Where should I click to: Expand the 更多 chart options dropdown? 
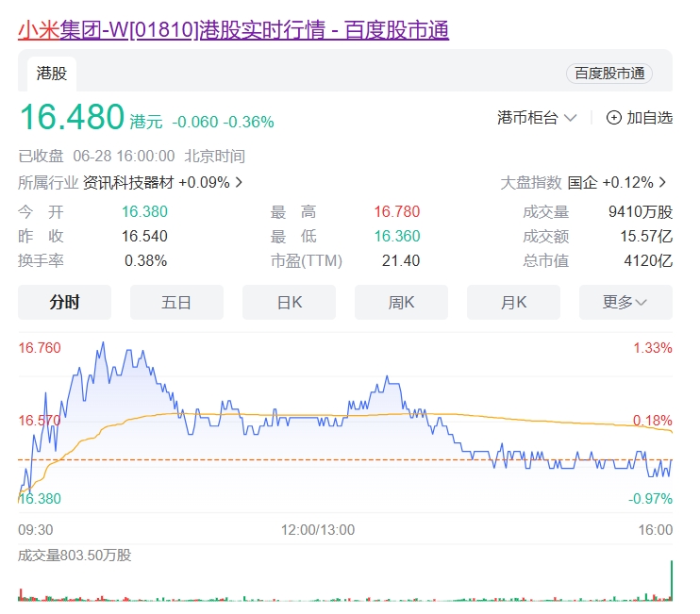pos(625,302)
